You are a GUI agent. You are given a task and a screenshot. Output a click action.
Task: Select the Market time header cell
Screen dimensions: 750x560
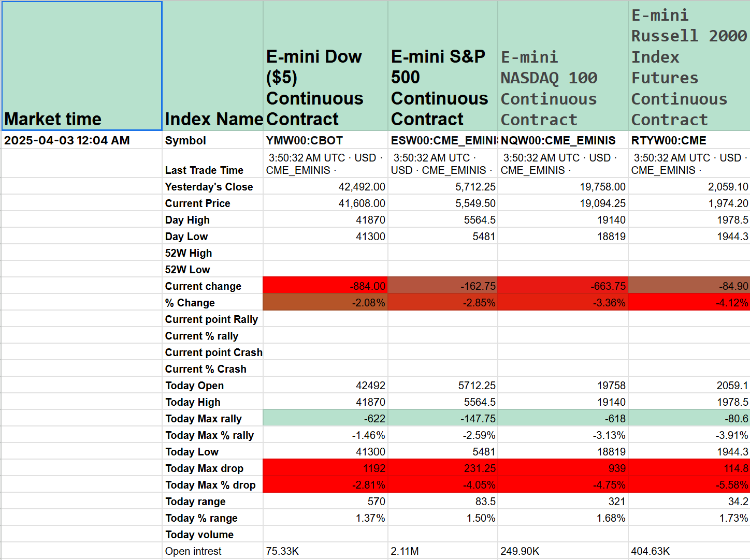tap(82, 66)
